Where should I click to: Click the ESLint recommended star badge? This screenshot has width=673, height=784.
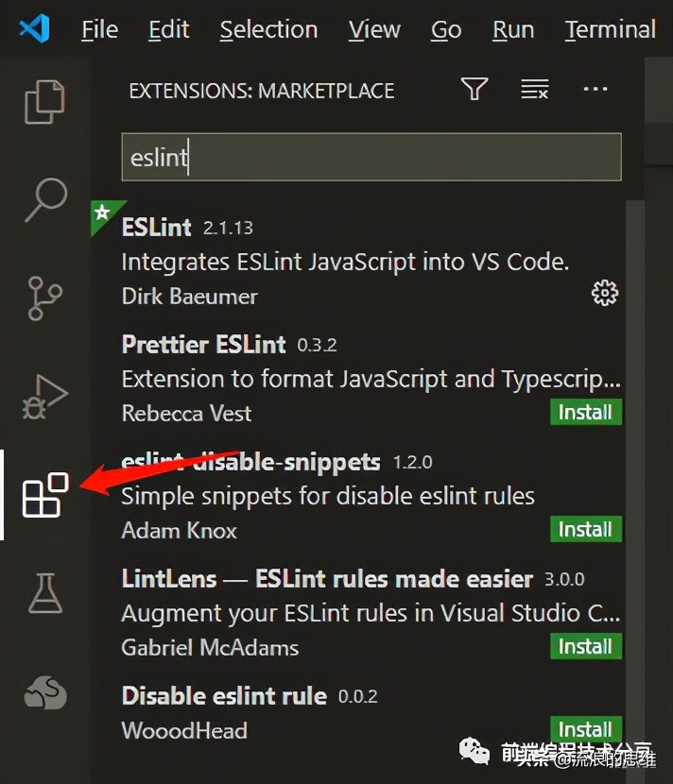click(x=104, y=213)
